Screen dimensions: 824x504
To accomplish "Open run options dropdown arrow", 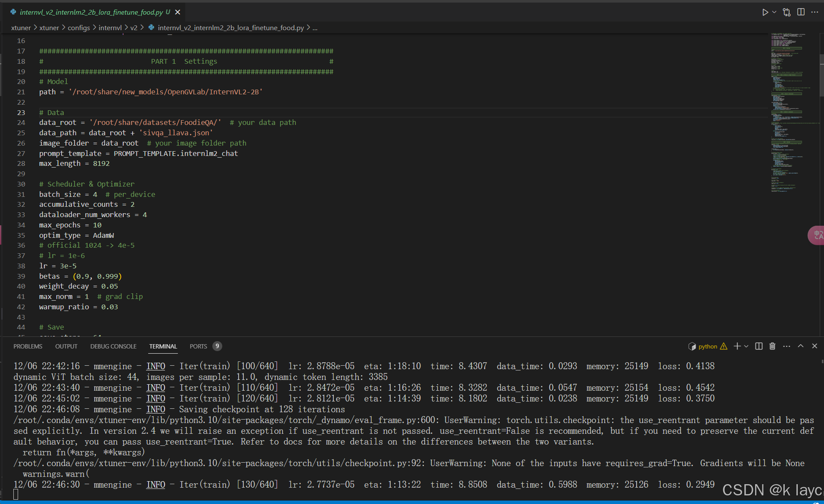I will (x=774, y=12).
